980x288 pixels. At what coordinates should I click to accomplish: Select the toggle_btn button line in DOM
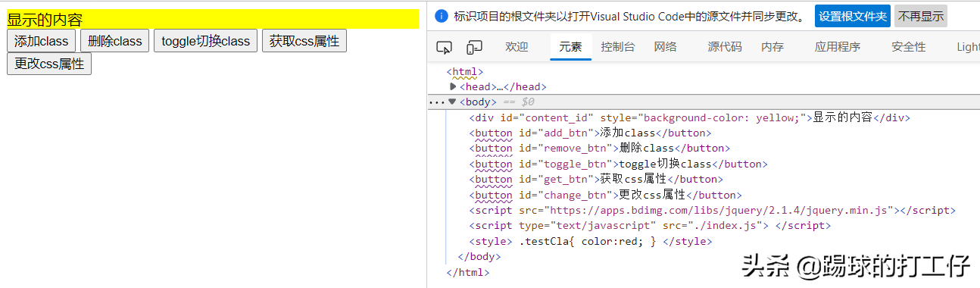pos(618,164)
